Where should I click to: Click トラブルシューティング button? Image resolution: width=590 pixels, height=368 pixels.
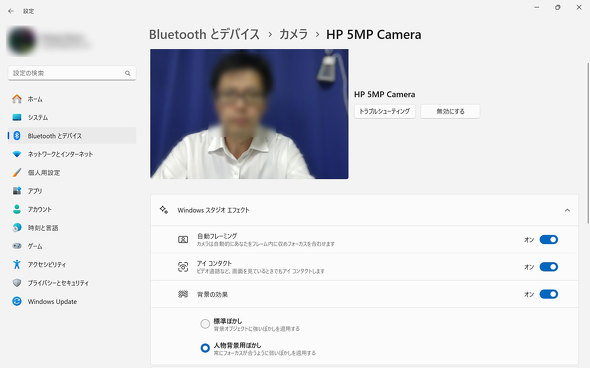pyautogui.click(x=385, y=111)
